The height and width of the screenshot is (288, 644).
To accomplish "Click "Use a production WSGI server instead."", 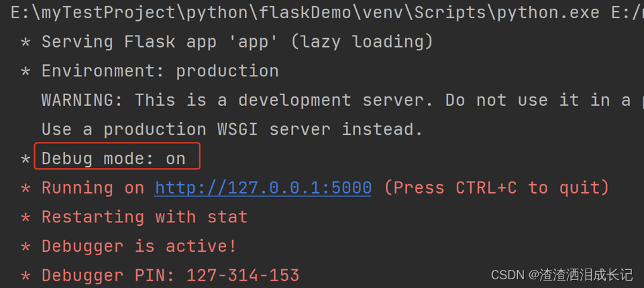I will (x=232, y=130).
